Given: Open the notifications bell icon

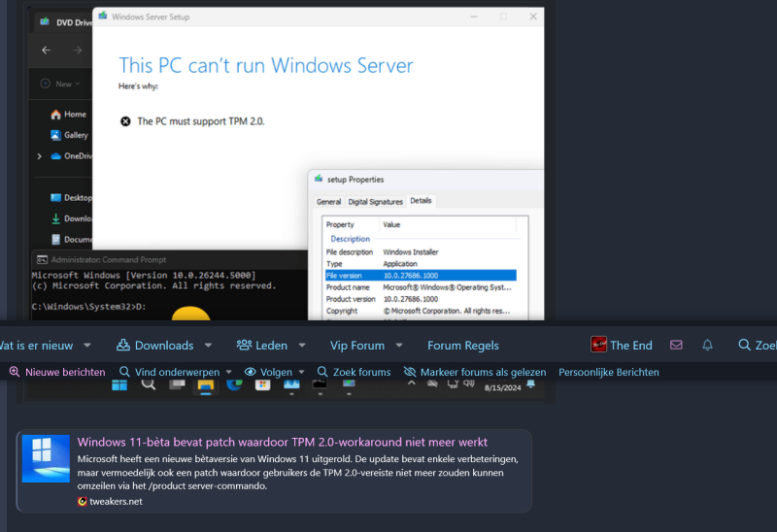Looking at the screenshot, I should 707,345.
